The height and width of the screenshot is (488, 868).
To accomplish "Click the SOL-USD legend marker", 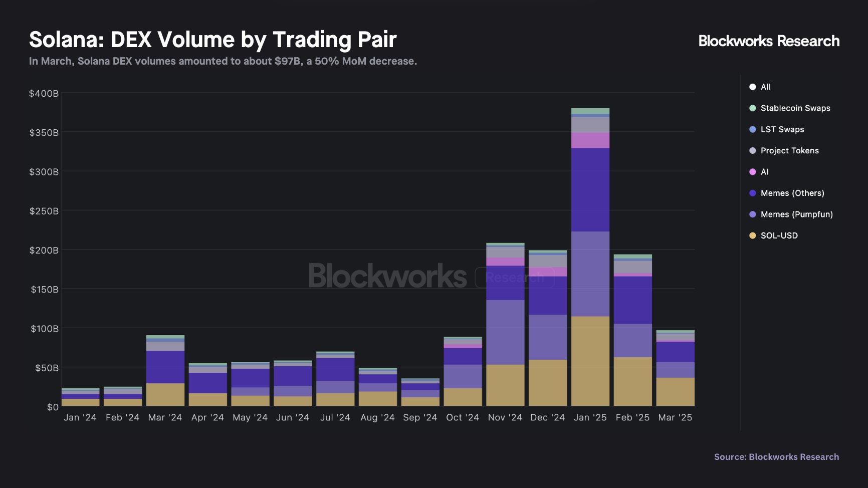I will 752,235.
